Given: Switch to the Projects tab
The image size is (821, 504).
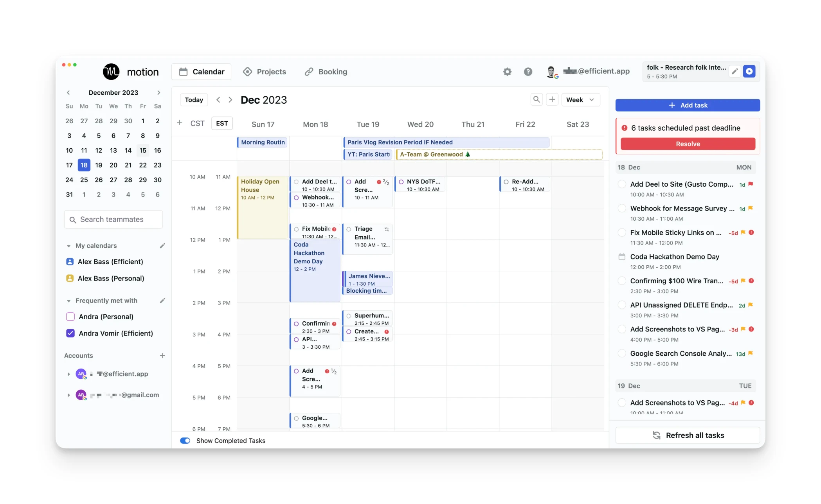Looking at the screenshot, I should coord(265,72).
